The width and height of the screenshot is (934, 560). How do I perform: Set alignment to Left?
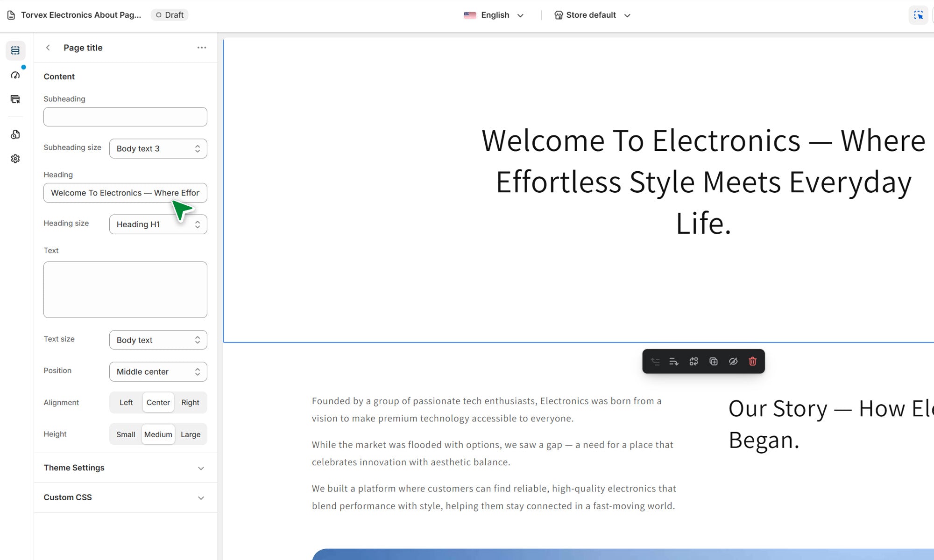pyautogui.click(x=126, y=402)
